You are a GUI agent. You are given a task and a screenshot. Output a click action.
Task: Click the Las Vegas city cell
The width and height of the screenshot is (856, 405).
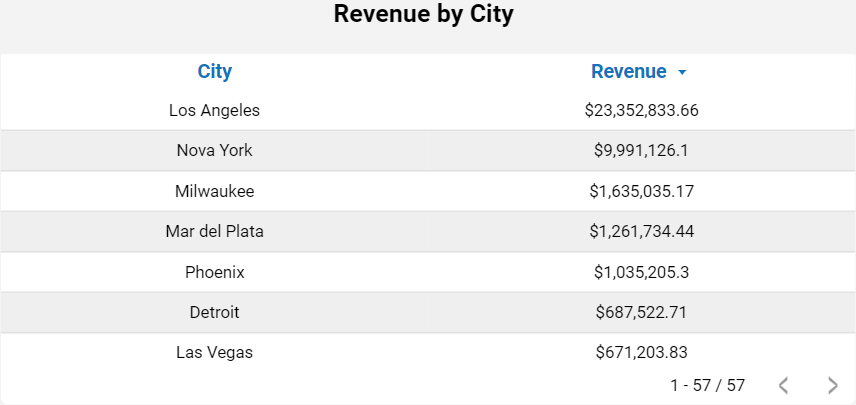coord(215,352)
